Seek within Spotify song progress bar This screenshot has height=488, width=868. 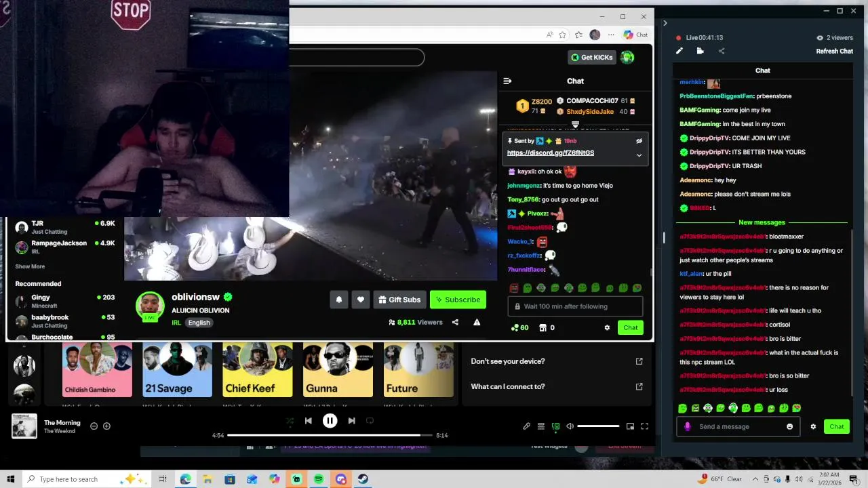(330, 435)
